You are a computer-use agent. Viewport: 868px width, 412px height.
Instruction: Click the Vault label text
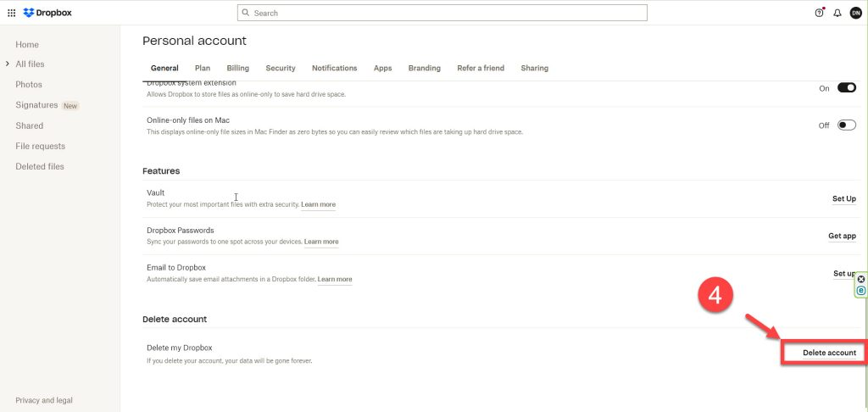point(156,192)
